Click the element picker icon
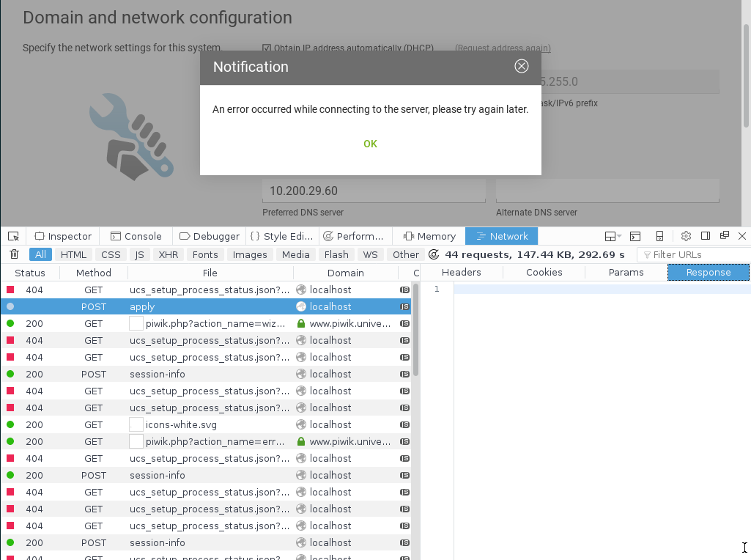 tap(13, 236)
